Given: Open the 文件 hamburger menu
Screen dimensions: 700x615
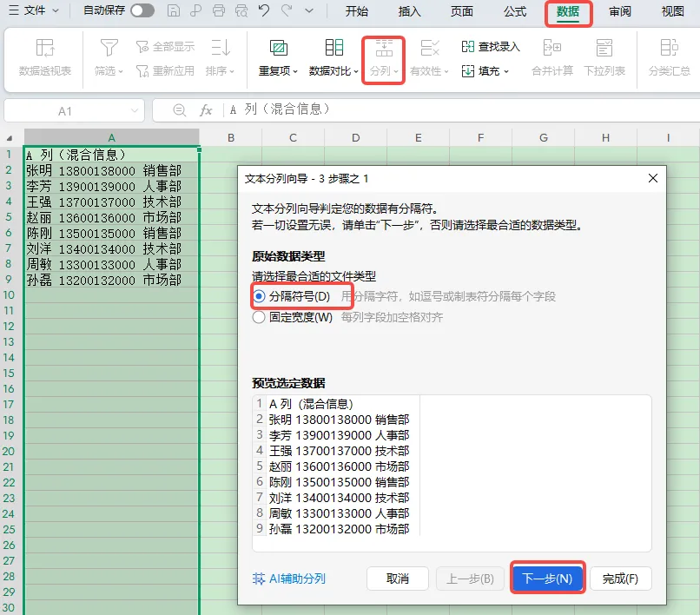Looking at the screenshot, I should pyautogui.click(x=34, y=10).
